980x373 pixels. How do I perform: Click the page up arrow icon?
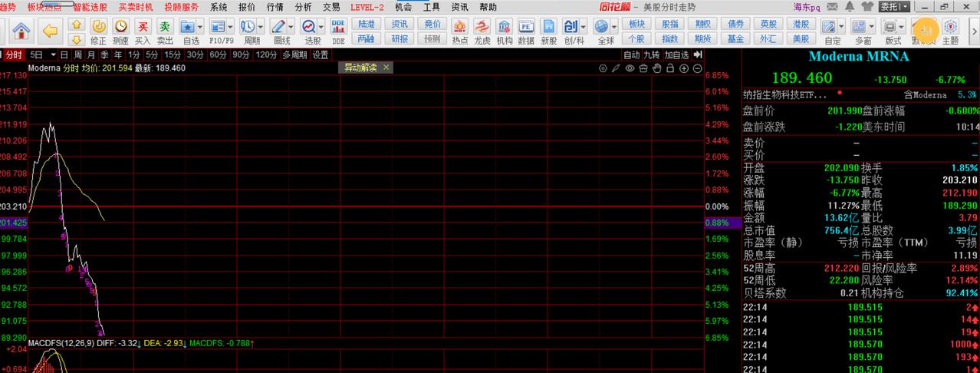pyautogui.click(x=76, y=25)
